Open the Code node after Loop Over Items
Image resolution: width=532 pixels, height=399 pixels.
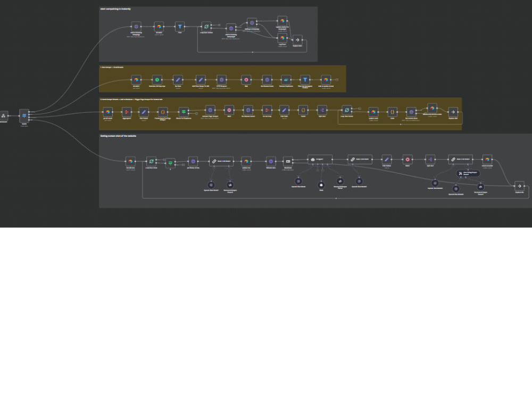(x=392, y=112)
